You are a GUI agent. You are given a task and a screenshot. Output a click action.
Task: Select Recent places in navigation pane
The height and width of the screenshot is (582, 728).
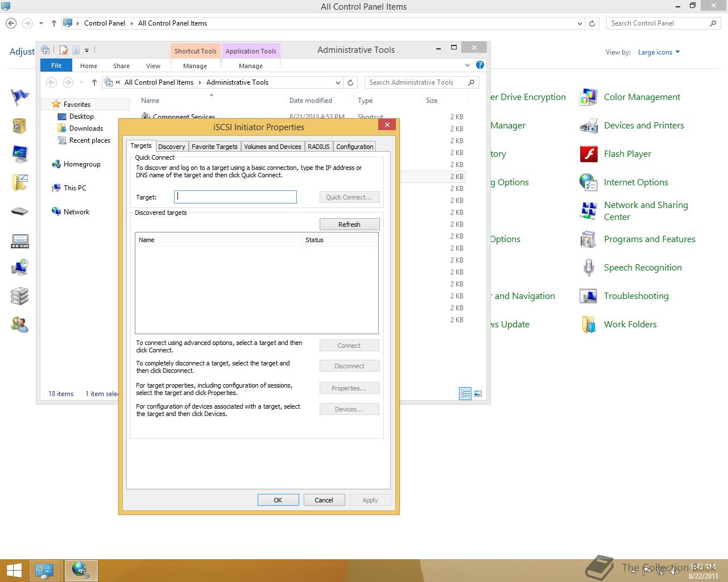point(89,140)
